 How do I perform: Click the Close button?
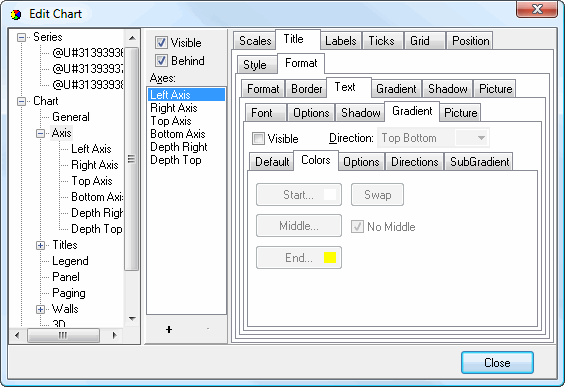(x=497, y=362)
